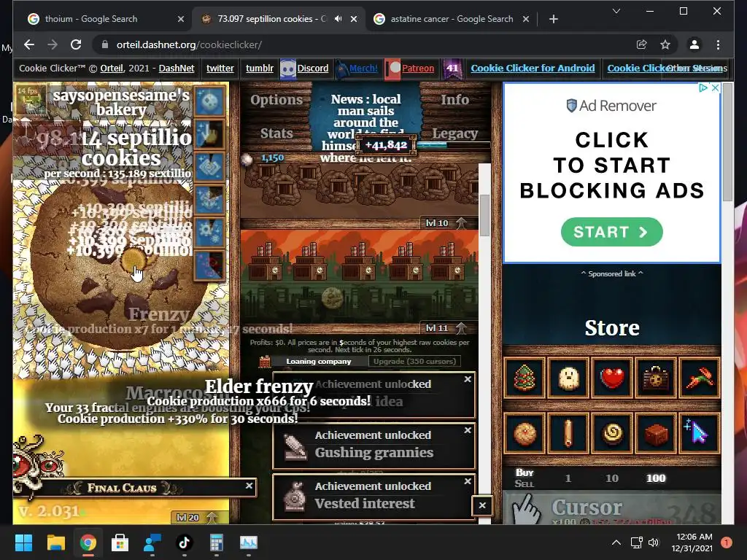This screenshot has height=560, width=747.
Task: Mute the Cookie Clicker tab audio
Action: pos(338,19)
